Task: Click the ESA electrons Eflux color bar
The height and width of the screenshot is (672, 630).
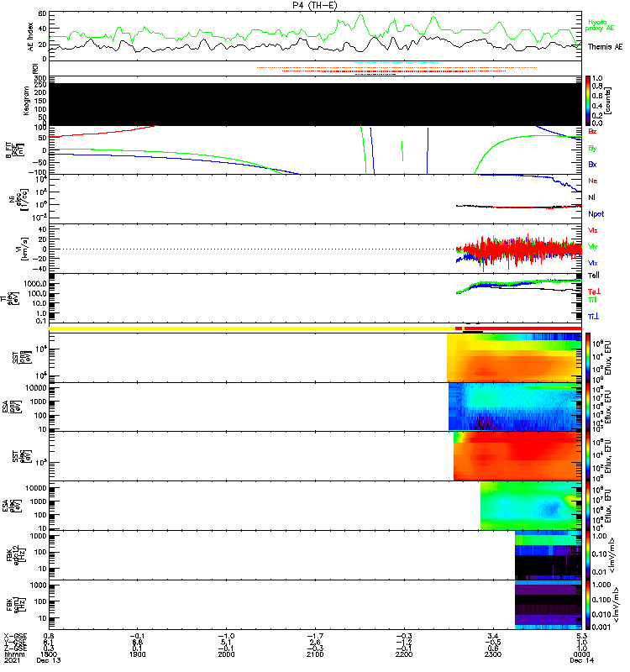Action: (x=588, y=506)
